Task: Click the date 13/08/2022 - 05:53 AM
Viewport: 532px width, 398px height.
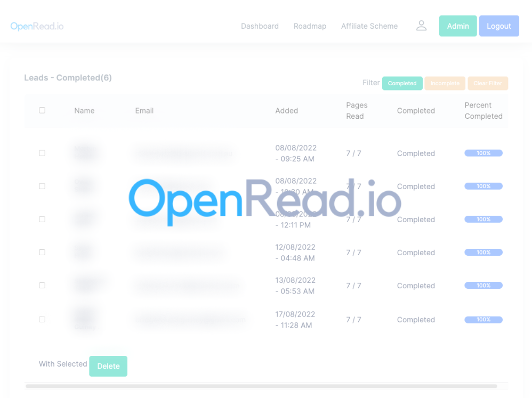Action: click(295, 286)
